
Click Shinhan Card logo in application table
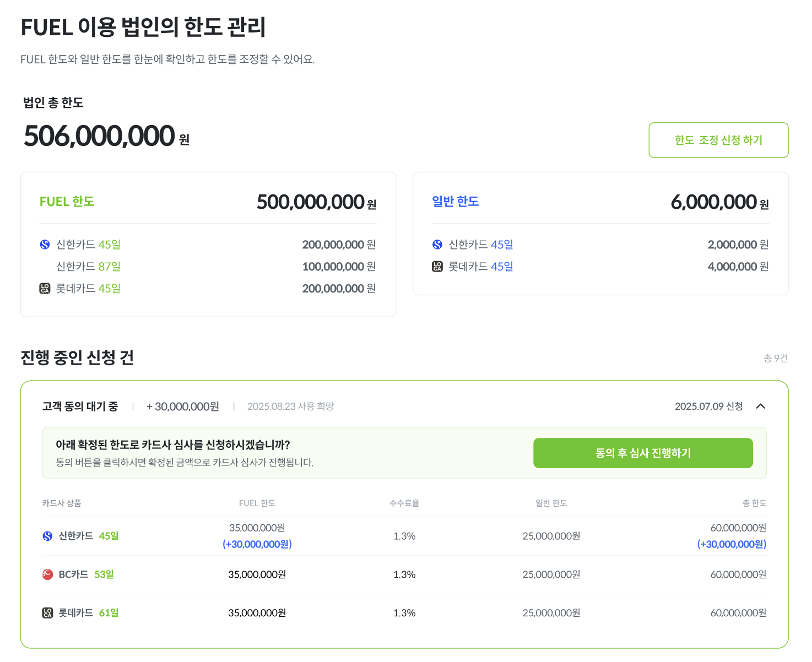click(x=48, y=536)
